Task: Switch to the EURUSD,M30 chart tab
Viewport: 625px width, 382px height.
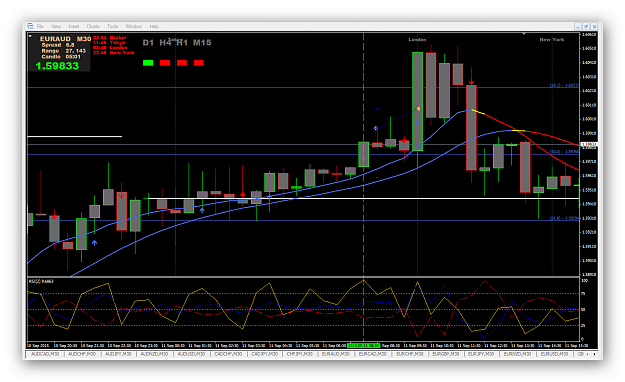Action: click(x=554, y=354)
